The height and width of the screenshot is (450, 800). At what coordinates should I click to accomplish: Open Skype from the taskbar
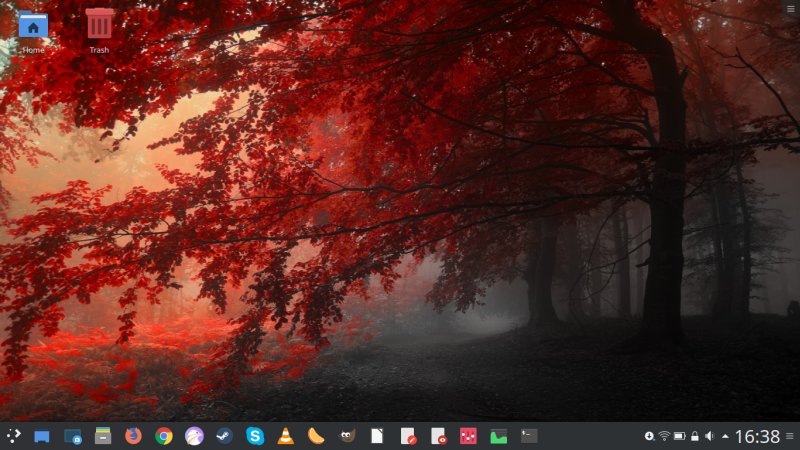click(255, 436)
